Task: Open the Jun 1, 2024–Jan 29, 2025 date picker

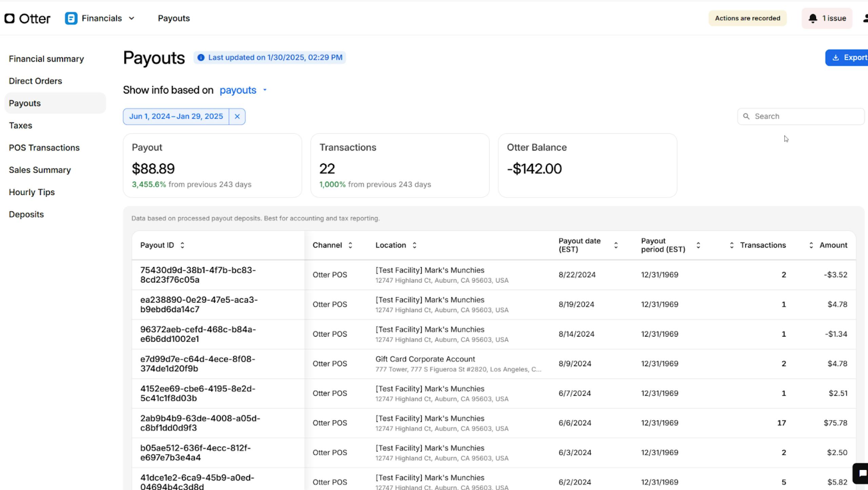Action: pyautogui.click(x=176, y=116)
